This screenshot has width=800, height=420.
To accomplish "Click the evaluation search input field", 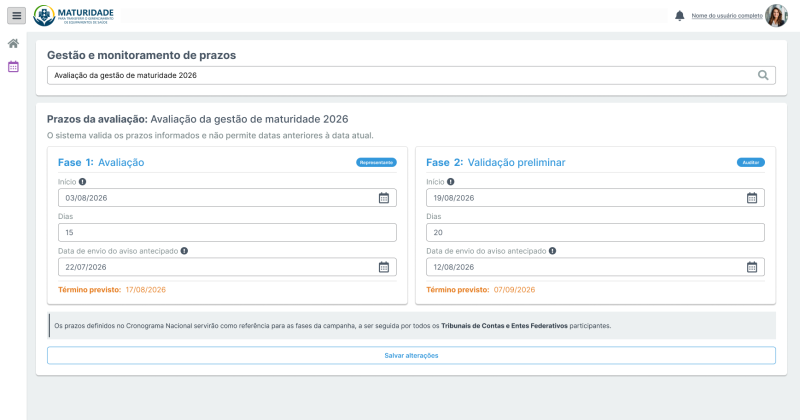I will pos(411,76).
